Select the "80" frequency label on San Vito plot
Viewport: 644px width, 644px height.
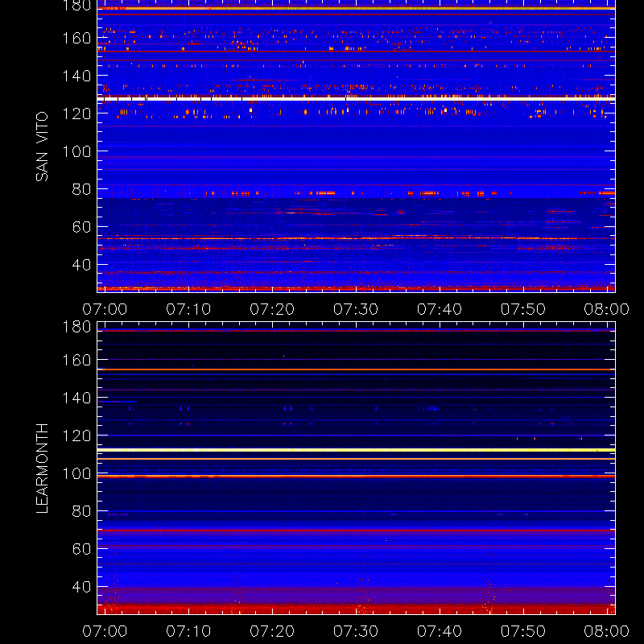click(81, 189)
